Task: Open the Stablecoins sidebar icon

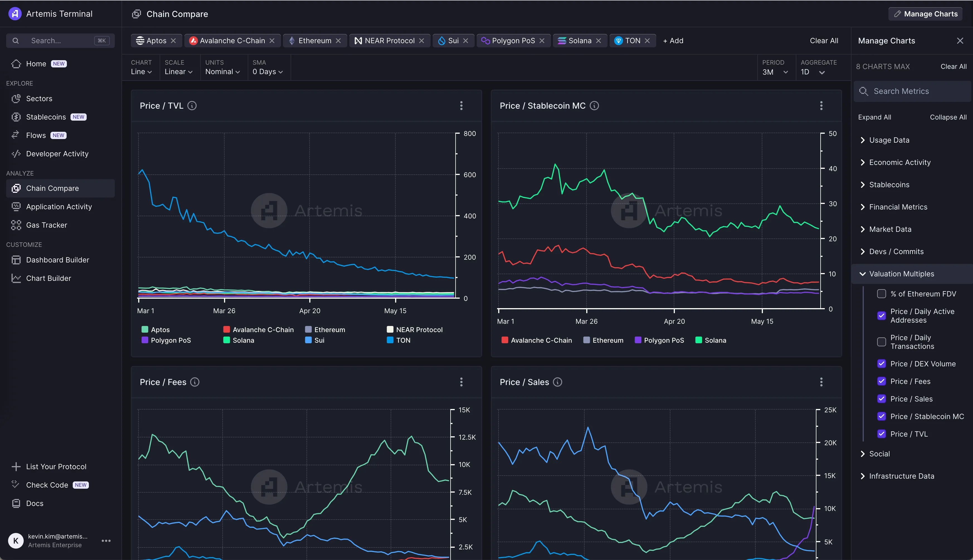Action: point(16,117)
